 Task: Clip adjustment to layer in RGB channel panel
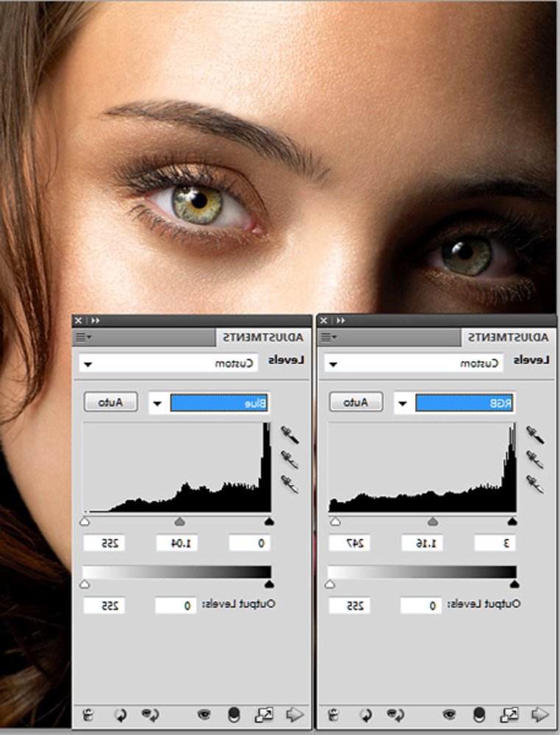479,715
